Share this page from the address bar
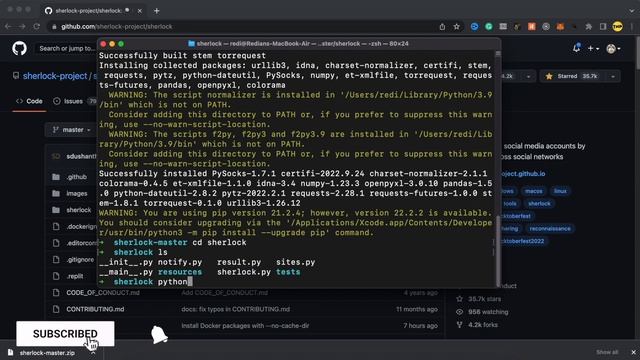 [x=442, y=27]
